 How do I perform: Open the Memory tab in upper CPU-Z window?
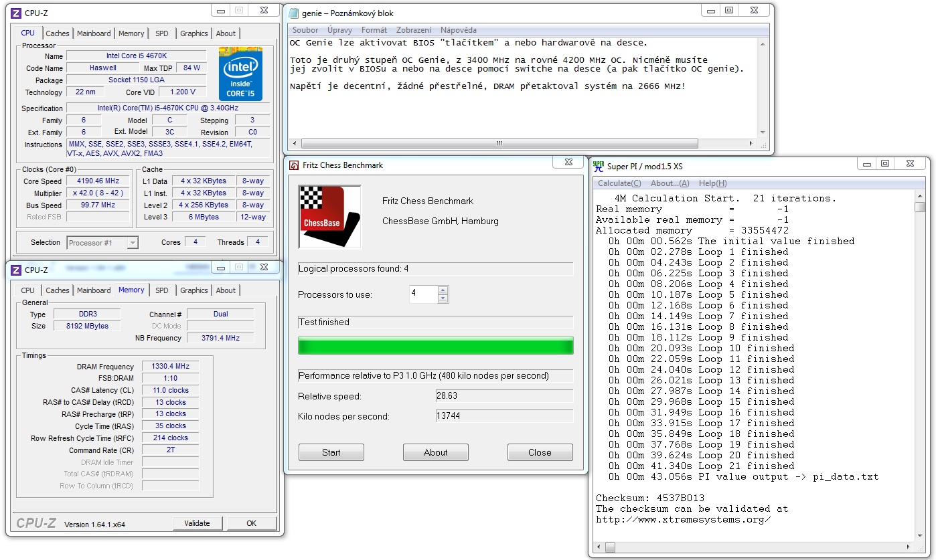click(x=131, y=33)
